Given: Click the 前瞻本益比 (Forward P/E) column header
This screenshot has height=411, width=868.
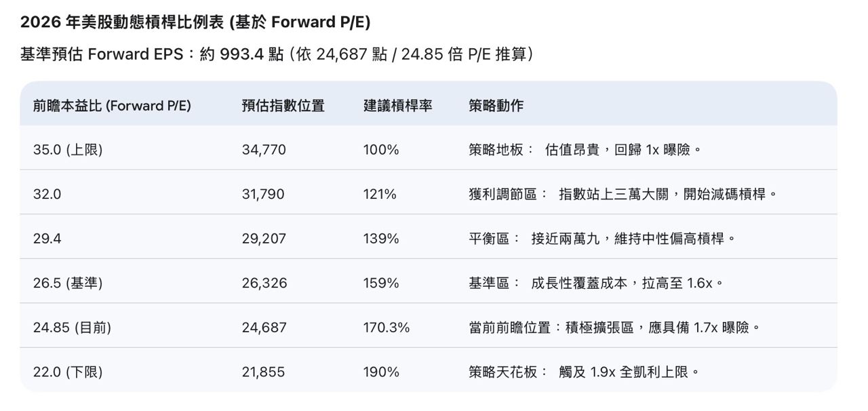Looking at the screenshot, I should [112, 106].
